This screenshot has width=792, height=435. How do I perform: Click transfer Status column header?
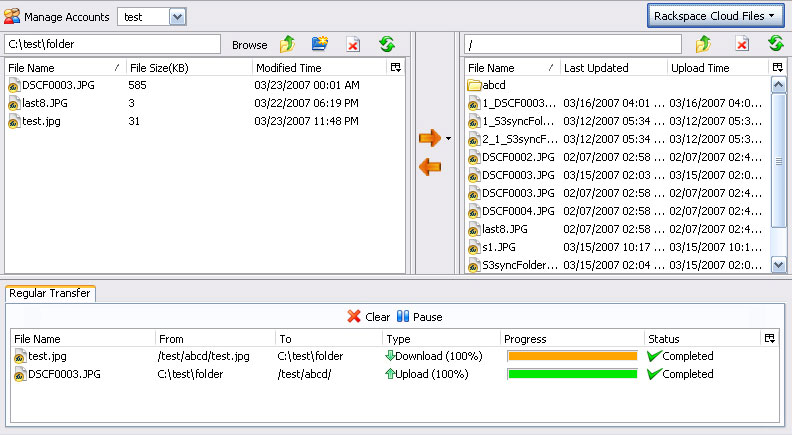[703, 339]
